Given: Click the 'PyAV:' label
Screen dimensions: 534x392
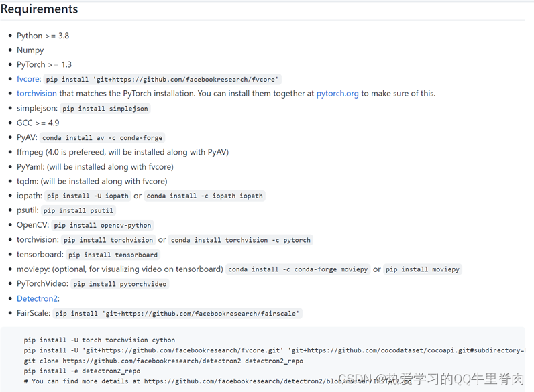Looking at the screenshot, I should 27,137.
